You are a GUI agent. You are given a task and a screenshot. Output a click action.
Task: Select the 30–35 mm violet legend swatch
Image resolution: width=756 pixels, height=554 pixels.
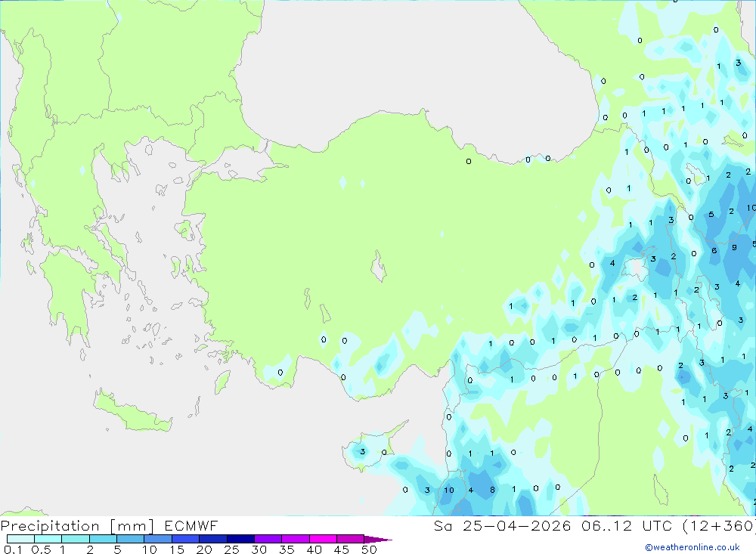pyautogui.click(x=268, y=539)
